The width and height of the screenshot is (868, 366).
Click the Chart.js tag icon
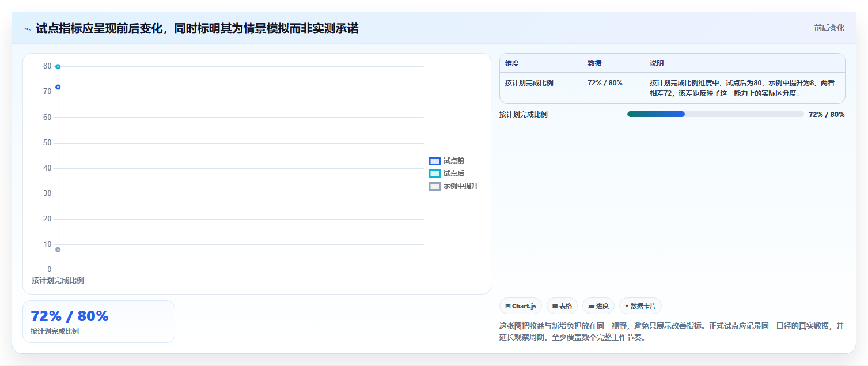(x=507, y=306)
